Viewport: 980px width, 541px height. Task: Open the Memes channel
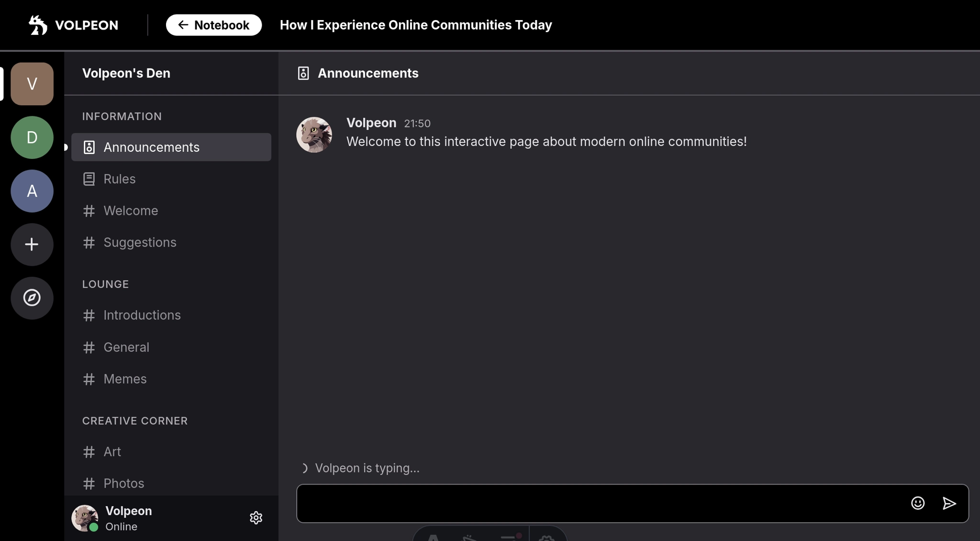click(x=125, y=379)
